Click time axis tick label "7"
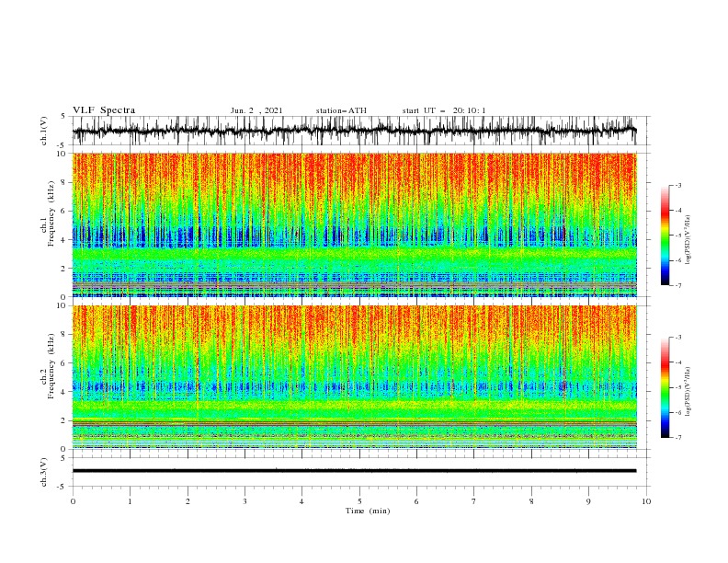The image size is (728, 563). pos(474,501)
